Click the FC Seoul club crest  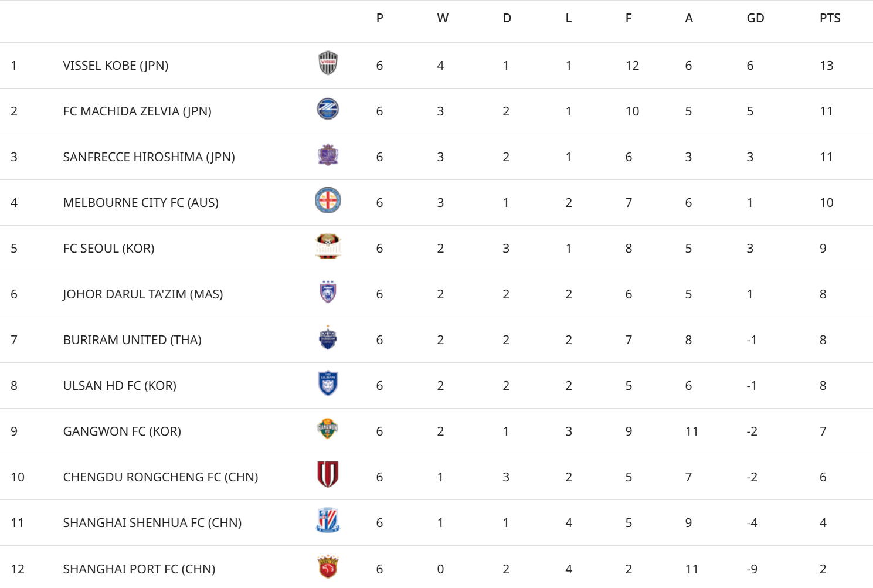[x=328, y=246]
